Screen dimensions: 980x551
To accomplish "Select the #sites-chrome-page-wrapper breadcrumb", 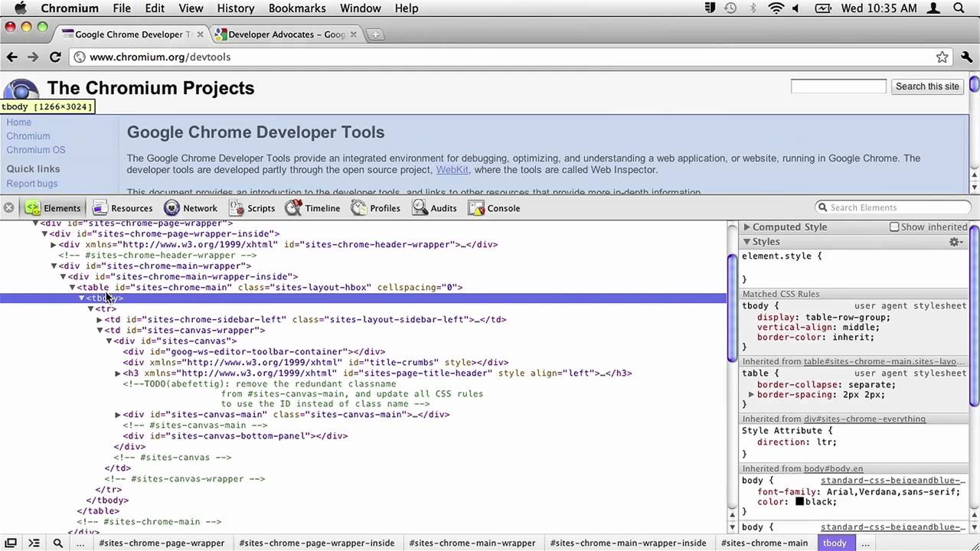I will click(x=162, y=543).
